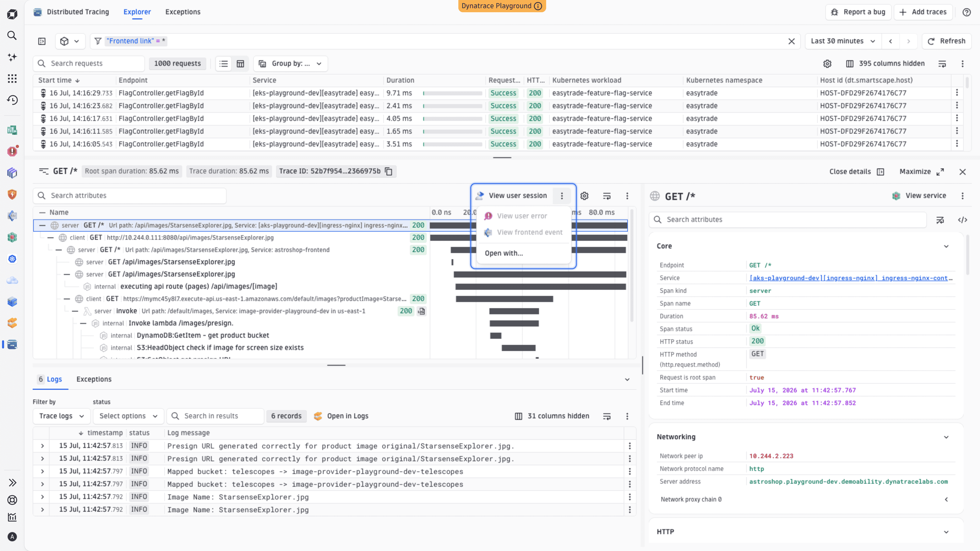Click the Refresh button

(947, 41)
